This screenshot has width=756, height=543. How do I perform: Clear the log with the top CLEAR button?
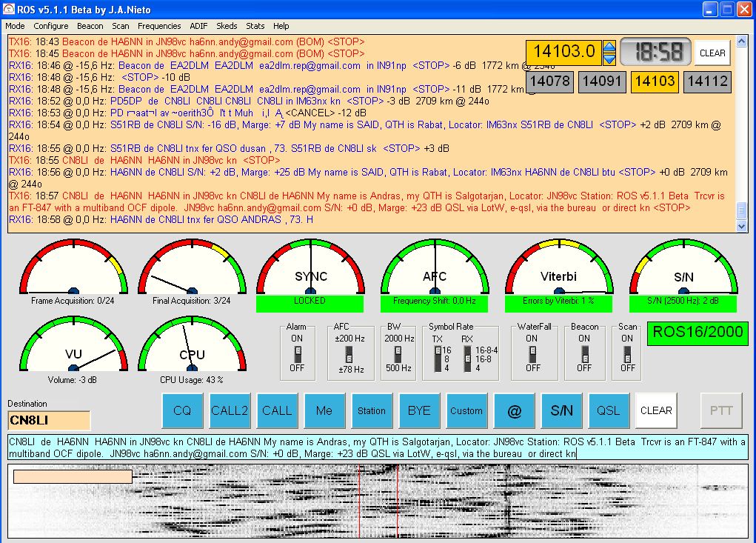tap(712, 53)
